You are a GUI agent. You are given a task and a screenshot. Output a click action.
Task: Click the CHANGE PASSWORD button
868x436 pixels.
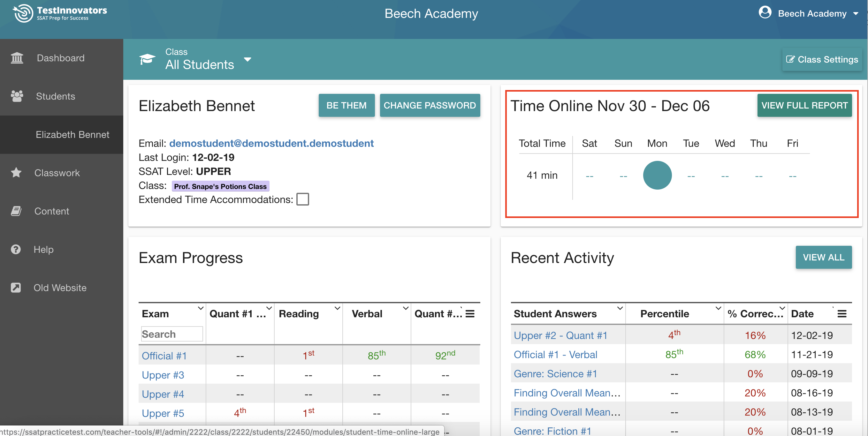pos(430,105)
